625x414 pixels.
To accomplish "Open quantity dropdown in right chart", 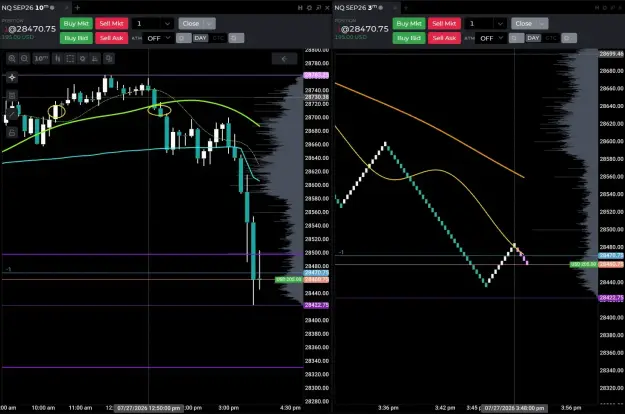I will pyautogui.click(x=500, y=24).
